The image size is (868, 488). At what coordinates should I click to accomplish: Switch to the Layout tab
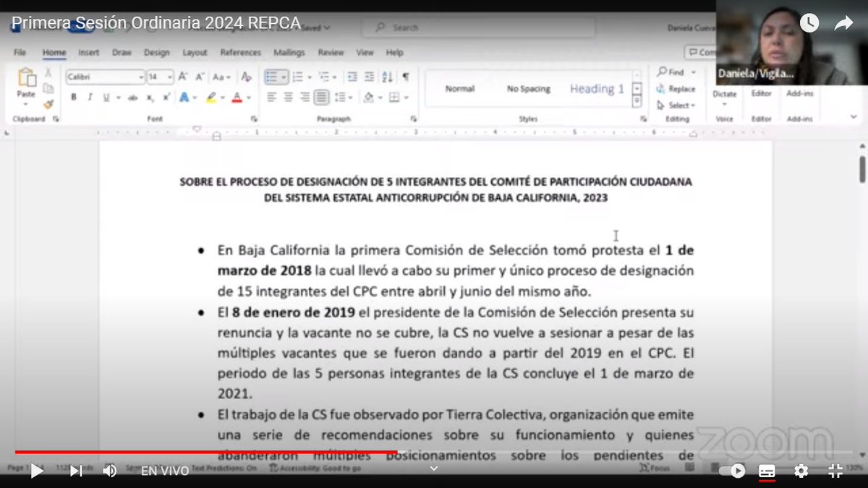(x=195, y=53)
